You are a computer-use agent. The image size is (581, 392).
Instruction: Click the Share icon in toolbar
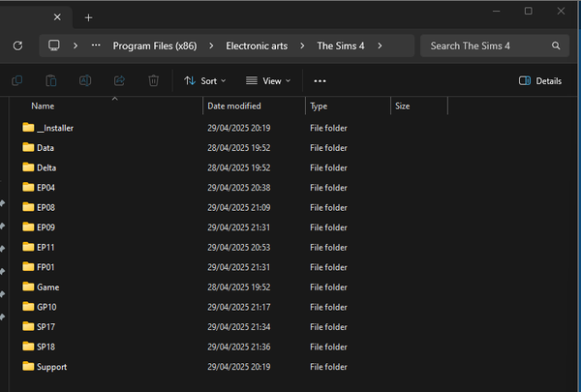pos(120,81)
